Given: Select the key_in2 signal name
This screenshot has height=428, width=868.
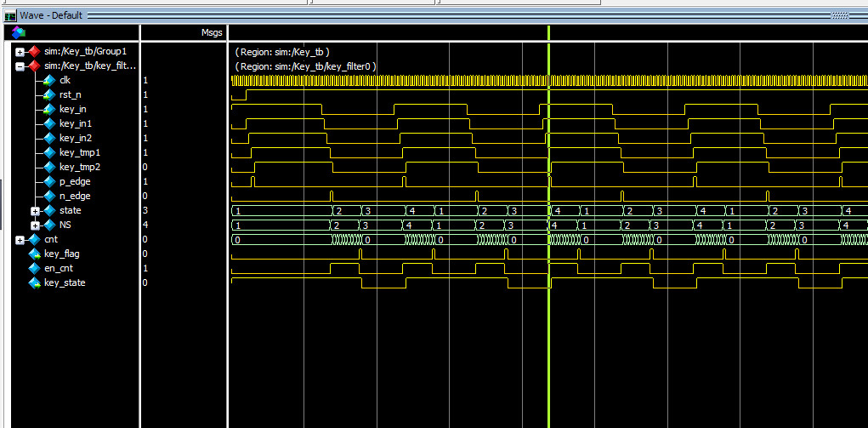Looking at the screenshot, I should click(x=75, y=138).
